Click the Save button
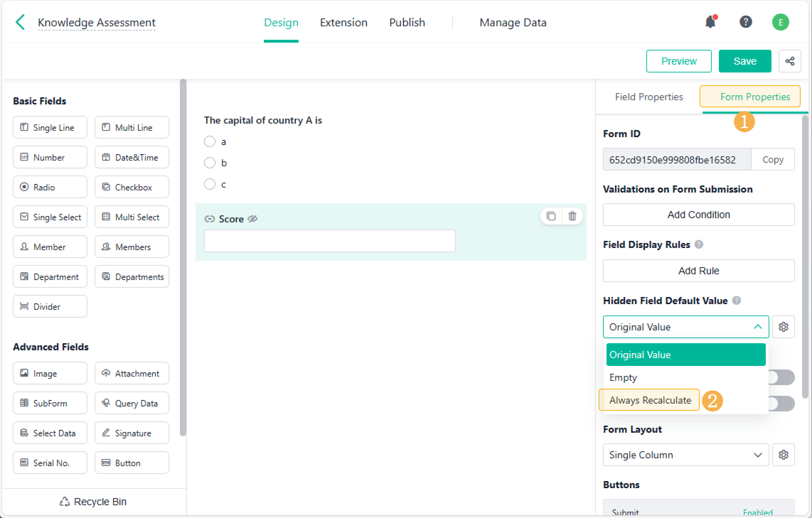This screenshot has height=518, width=812. 745,61
